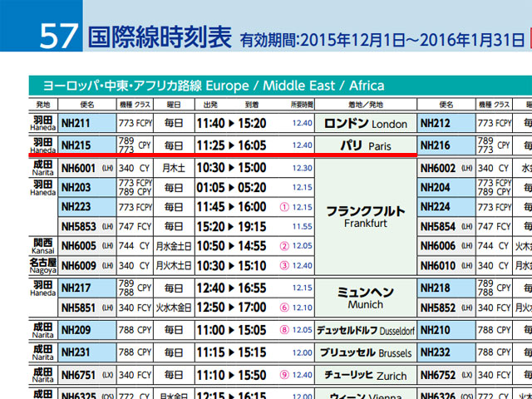Click the デュッセルドルフ Dusseldorf destination cell
Screen dimensions: 532x399
pos(366,330)
